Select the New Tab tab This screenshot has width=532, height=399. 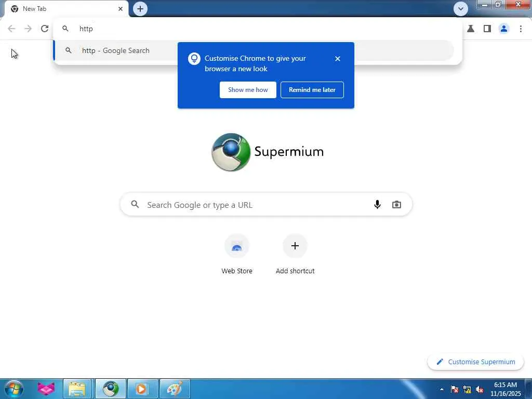coord(66,9)
